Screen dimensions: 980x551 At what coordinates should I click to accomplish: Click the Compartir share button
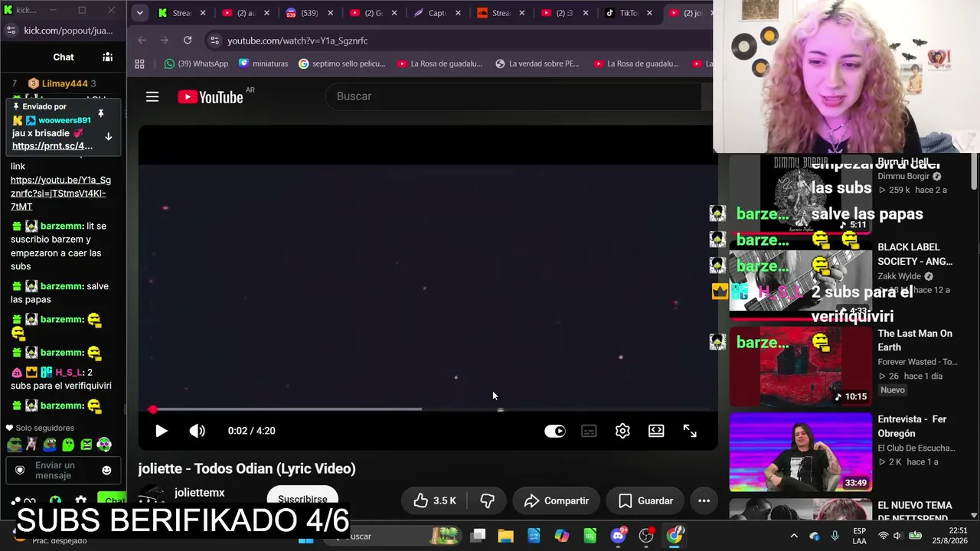(557, 500)
